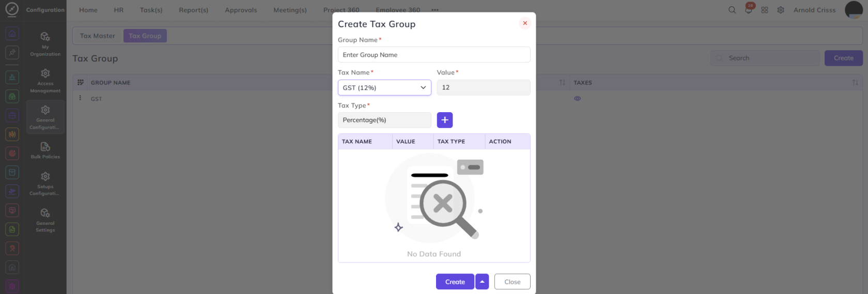Click the pin icon in left icon rail
868x294 pixels.
pos(12,52)
